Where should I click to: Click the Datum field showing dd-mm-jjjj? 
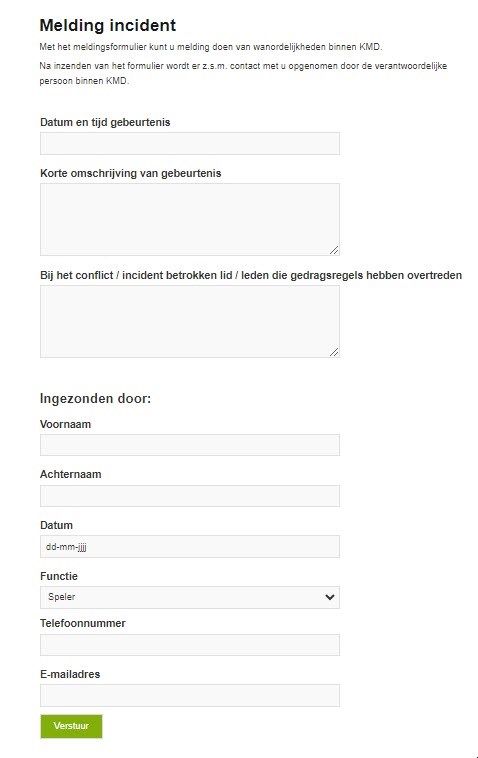189,547
